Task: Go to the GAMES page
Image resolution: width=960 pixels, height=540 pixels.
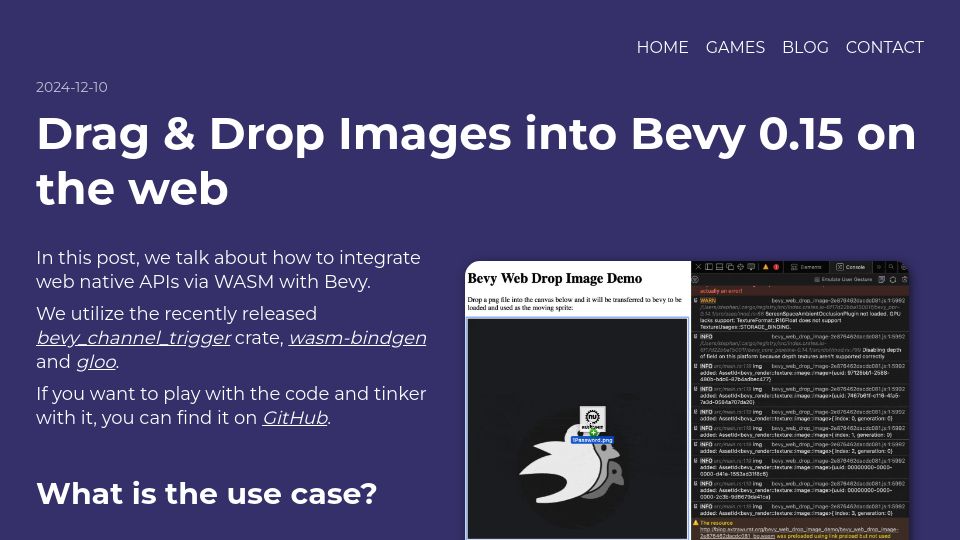Action: point(735,47)
